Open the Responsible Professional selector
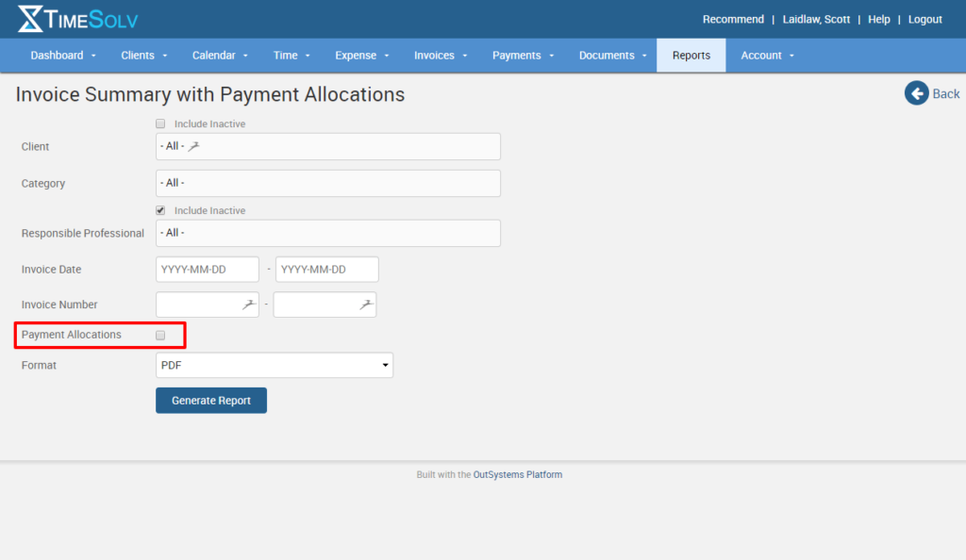This screenshot has height=560, width=966. point(327,233)
